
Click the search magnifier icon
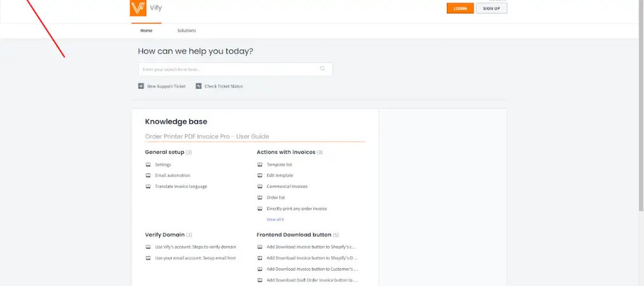pyautogui.click(x=322, y=69)
